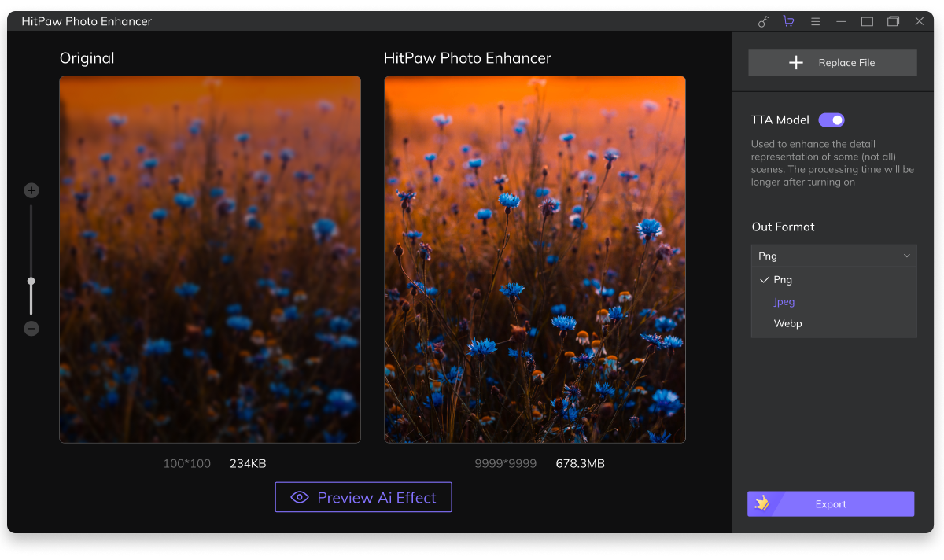The height and width of the screenshot is (560, 944).
Task: Open the hamburger menu in title bar
Action: [x=815, y=21]
